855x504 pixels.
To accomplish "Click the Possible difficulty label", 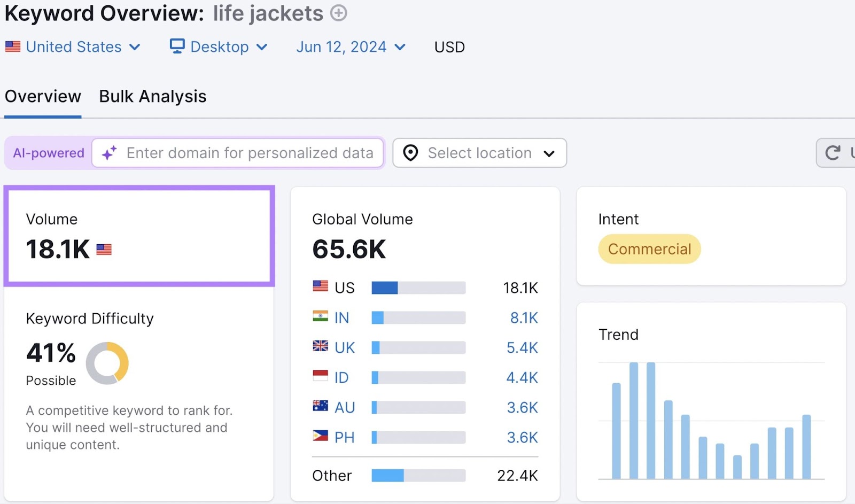I will [51, 381].
